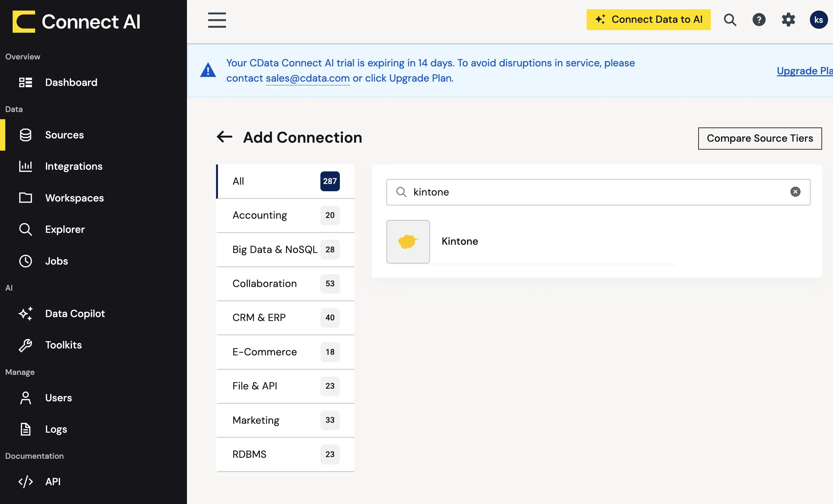Click the Users person icon
Viewport: 833px width, 504px height.
(x=25, y=398)
